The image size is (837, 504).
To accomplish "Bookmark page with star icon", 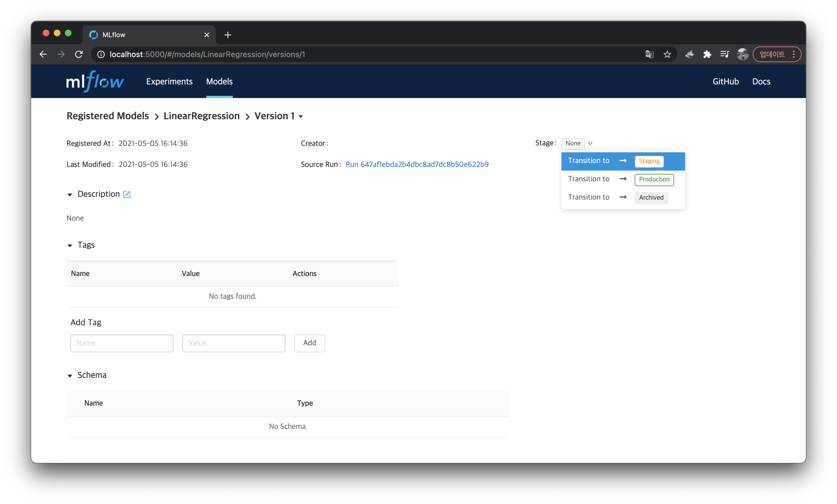I will [667, 54].
